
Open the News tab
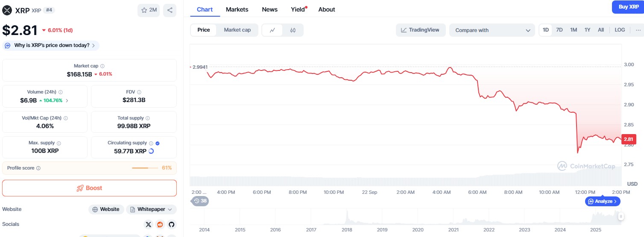point(269,9)
